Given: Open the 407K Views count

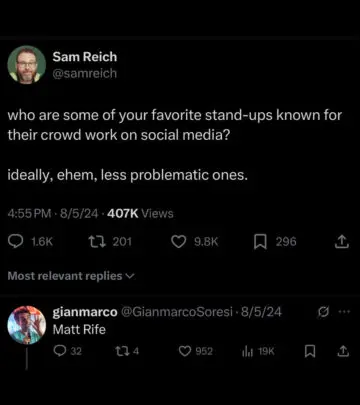Looking at the screenshot, I should pyautogui.click(x=140, y=213).
